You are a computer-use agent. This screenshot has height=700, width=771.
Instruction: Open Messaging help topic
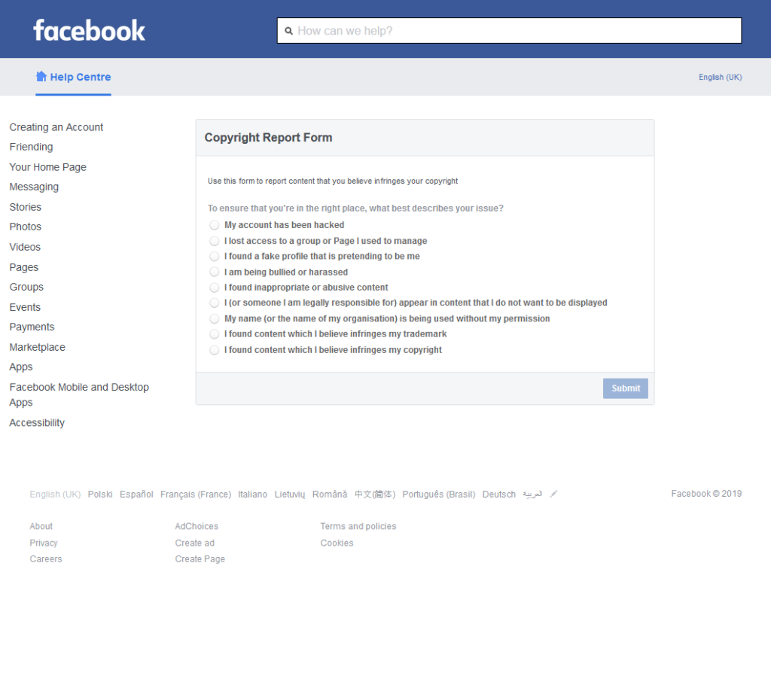click(34, 187)
